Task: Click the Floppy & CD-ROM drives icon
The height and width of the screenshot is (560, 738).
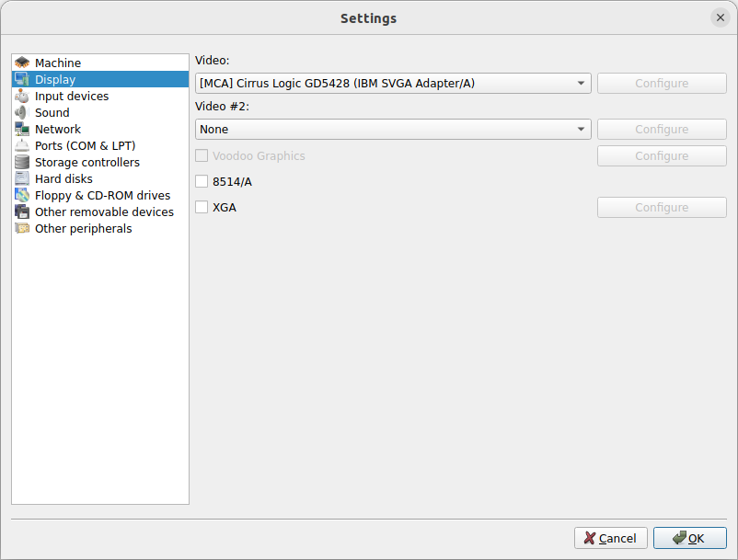Action: 23,195
